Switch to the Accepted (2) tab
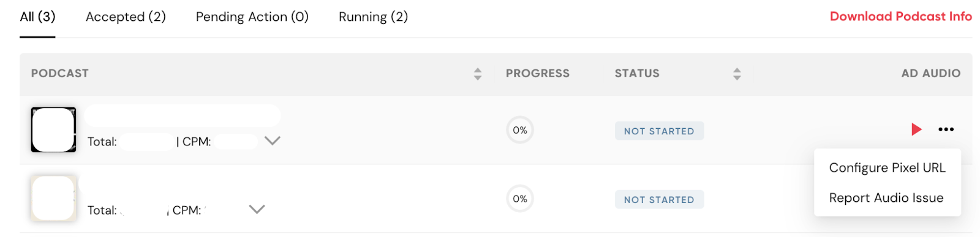The height and width of the screenshot is (238, 980). point(126,17)
